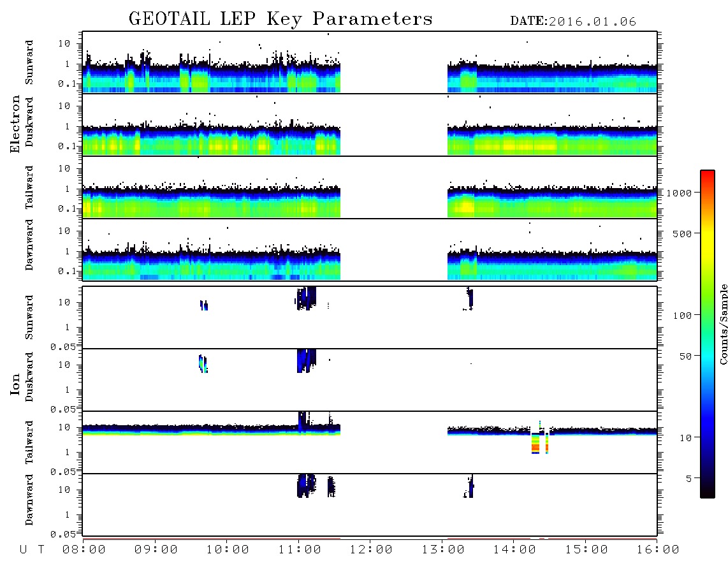Click the 10:00 time axis label
This screenshot has width=728, height=561.
pos(228,550)
